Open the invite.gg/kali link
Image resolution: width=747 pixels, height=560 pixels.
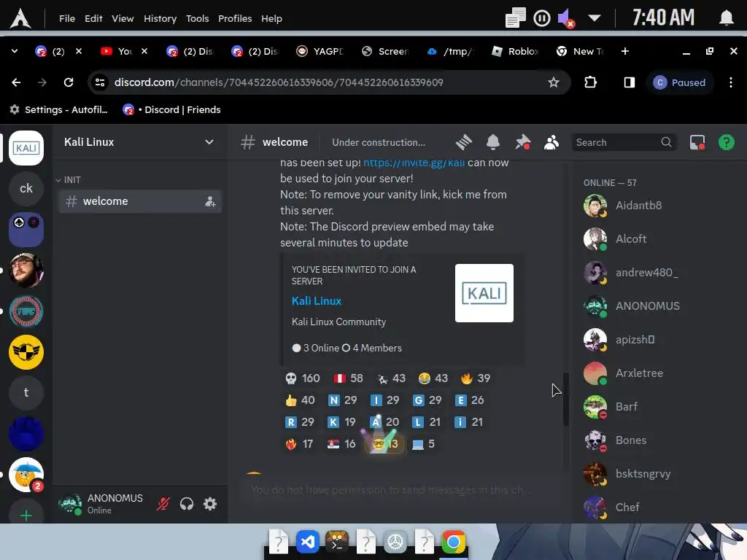coord(414,163)
